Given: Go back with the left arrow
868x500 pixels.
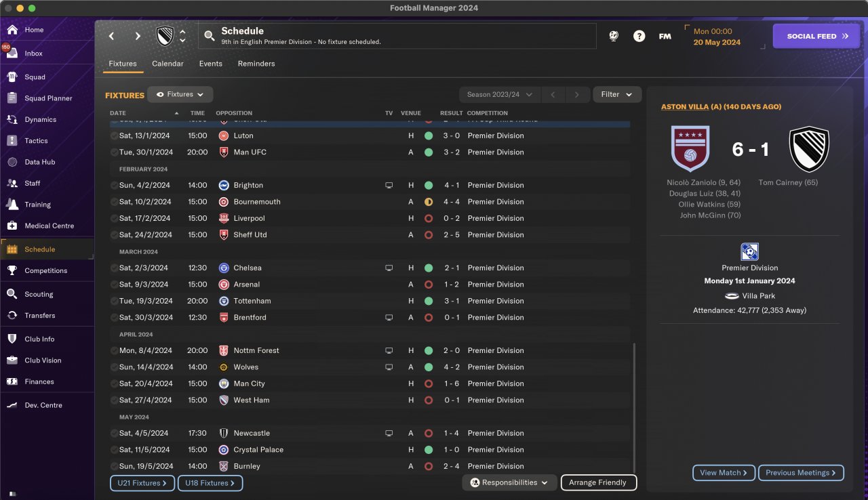Looking at the screenshot, I should [x=112, y=36].
